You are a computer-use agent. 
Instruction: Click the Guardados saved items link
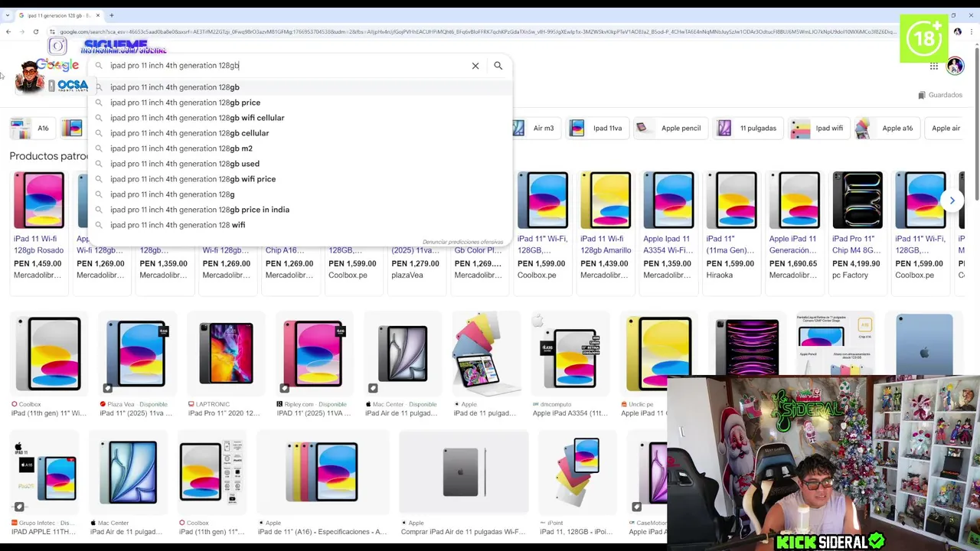(940, 95)
